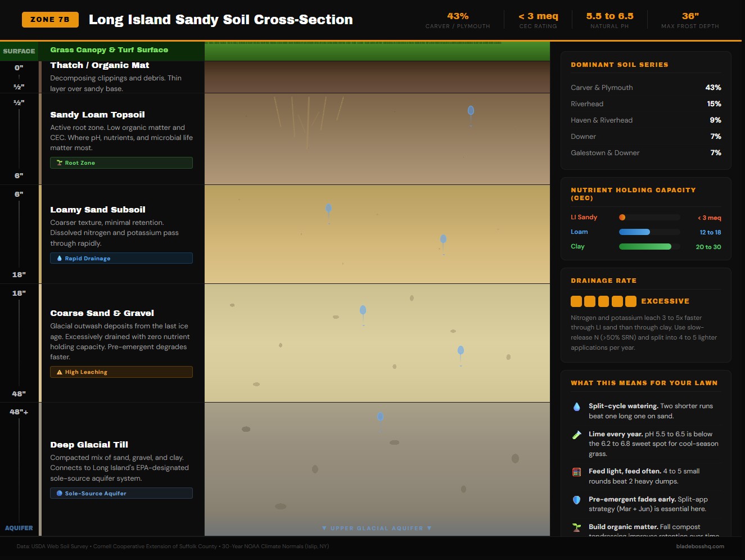Click the sprout icon in Root Zone tag

pyautogui.click(x=60, y=163)
